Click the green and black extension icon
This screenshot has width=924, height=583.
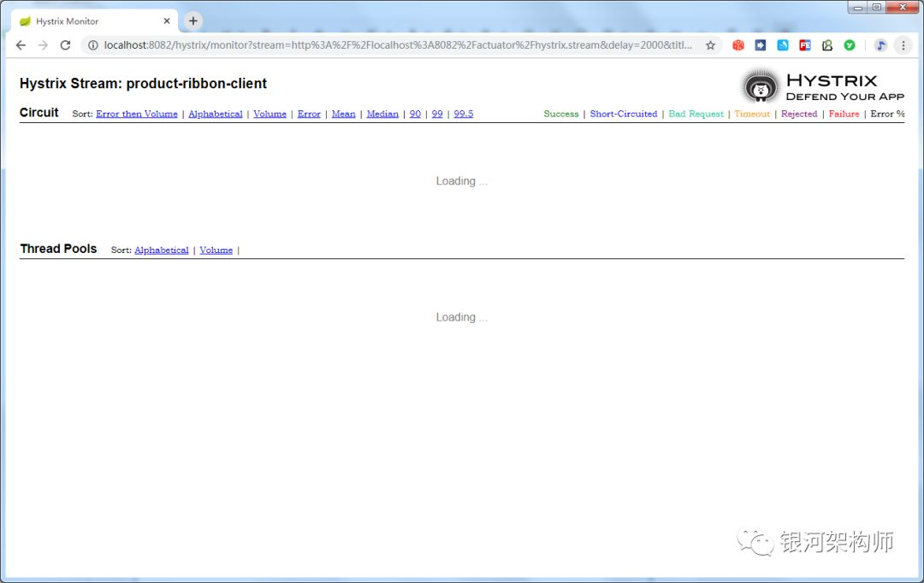pyautogui.click(x=827, y=45)
